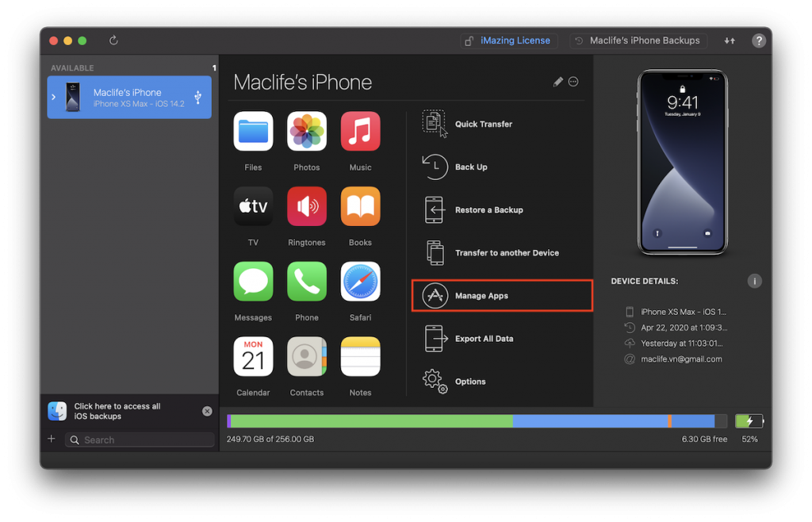Click the pairing icon near the help button
This screenshot has height=522, width=812.
click(729, 40)
